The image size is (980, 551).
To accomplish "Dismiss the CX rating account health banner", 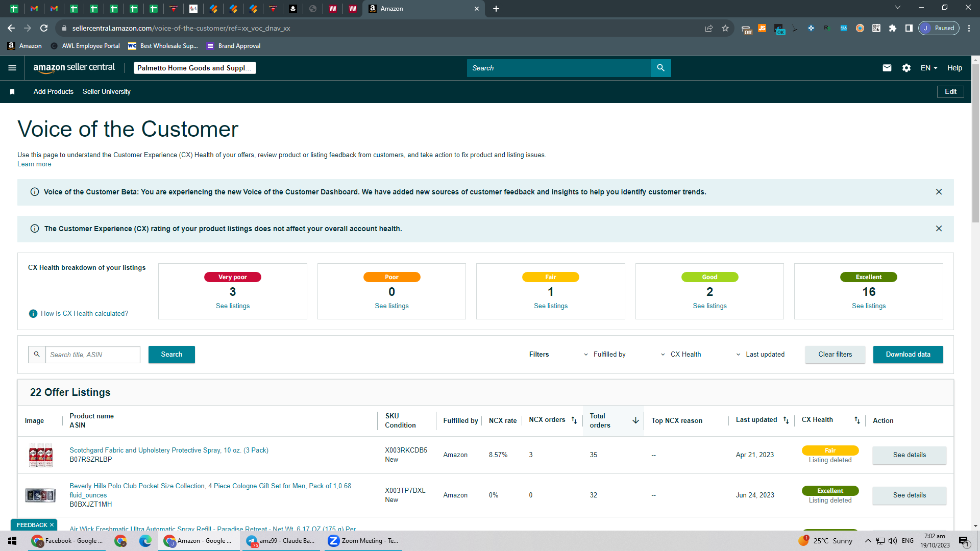I will tap(939, 229).
